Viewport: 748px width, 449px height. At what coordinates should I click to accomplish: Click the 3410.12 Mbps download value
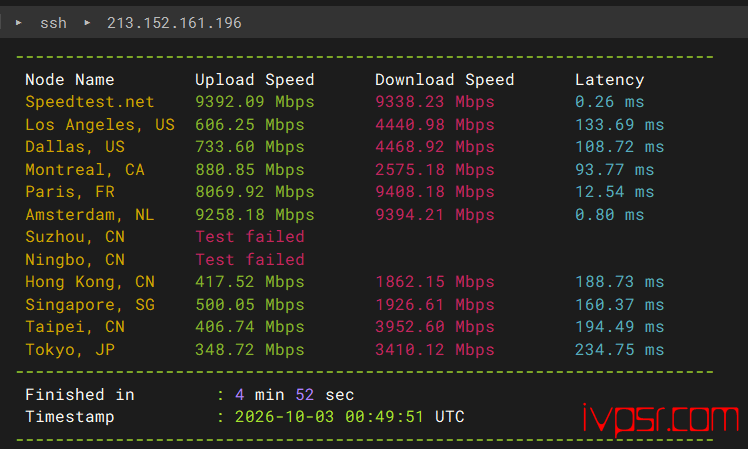tap(435, 350)
